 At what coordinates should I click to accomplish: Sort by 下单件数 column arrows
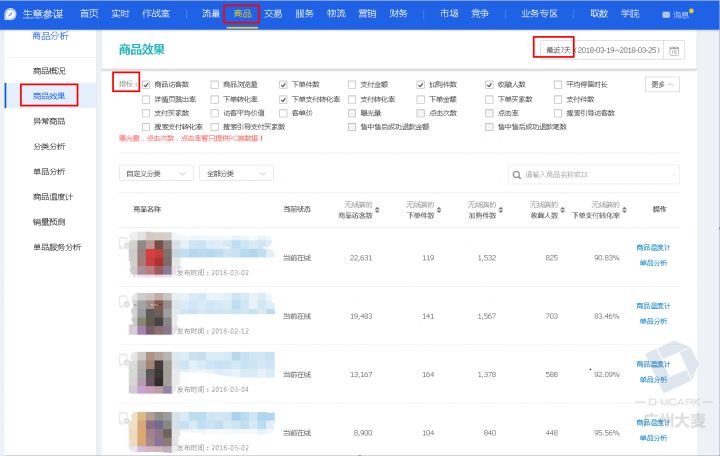[442, 209]
